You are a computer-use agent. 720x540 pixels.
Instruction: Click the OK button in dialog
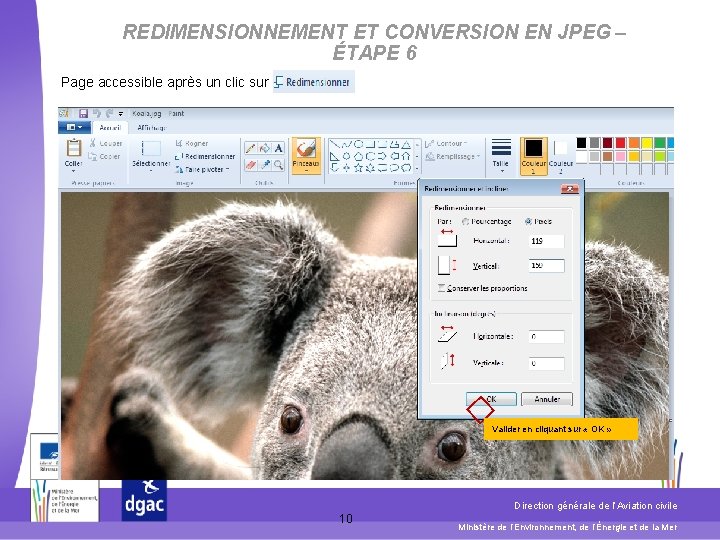pyautogui.click(x=491, y=399)
